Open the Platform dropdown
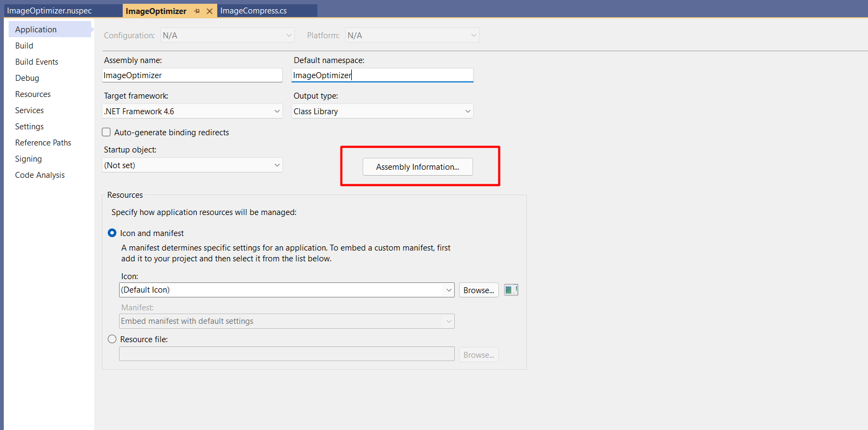Screen dimensions: 868x430 [412, 36]
